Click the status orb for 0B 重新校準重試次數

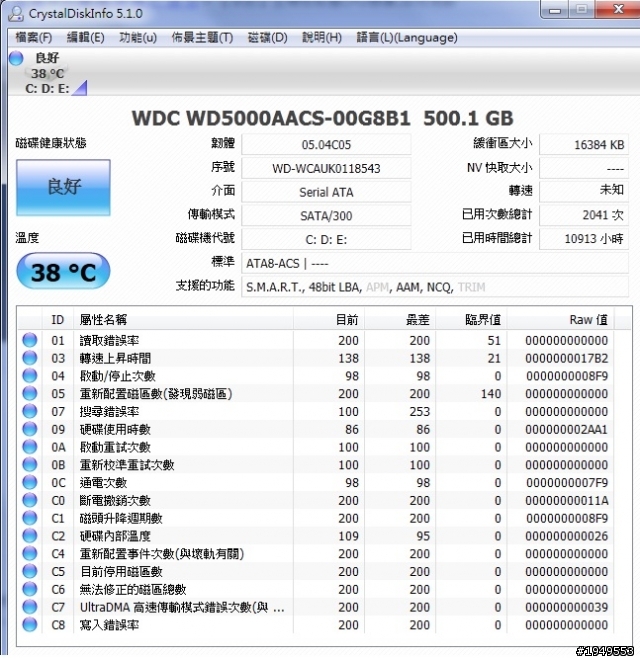point(30,464)
